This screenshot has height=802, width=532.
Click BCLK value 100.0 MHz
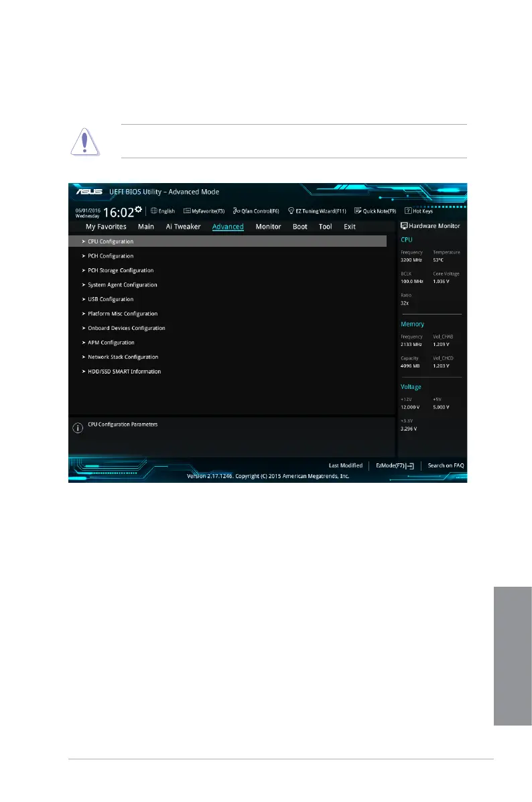point(412,282)
